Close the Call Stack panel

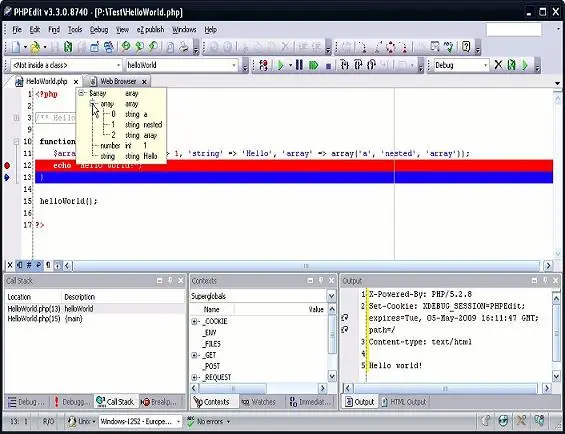click(181, 280)
